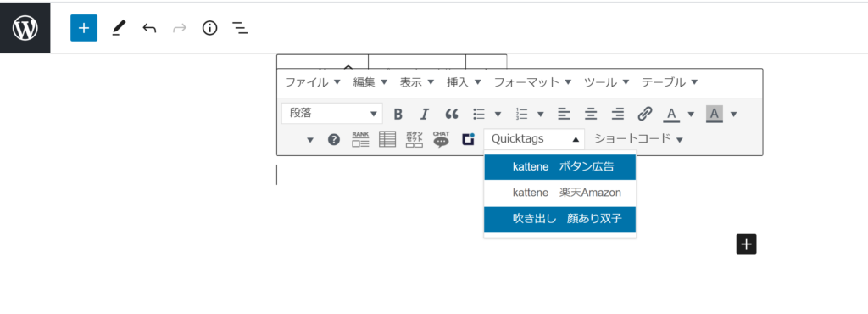Insert a link with chain icon

tap(644, 114)
